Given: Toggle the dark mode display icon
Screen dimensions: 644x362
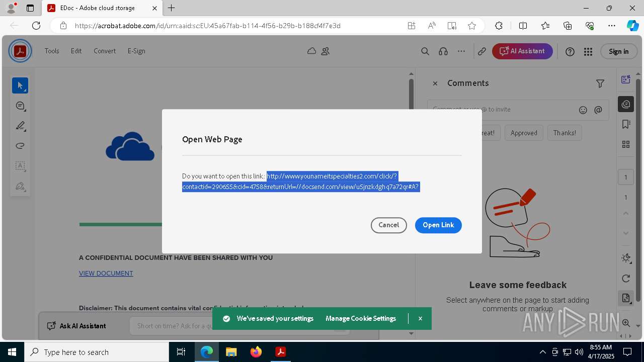Looking at the screenshot, I should 626,258.
